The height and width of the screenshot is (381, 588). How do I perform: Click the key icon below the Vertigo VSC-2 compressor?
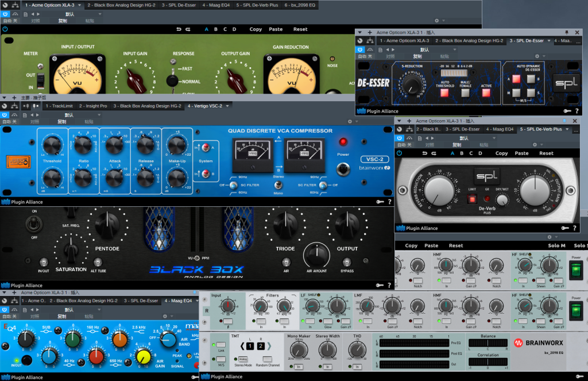380,202
